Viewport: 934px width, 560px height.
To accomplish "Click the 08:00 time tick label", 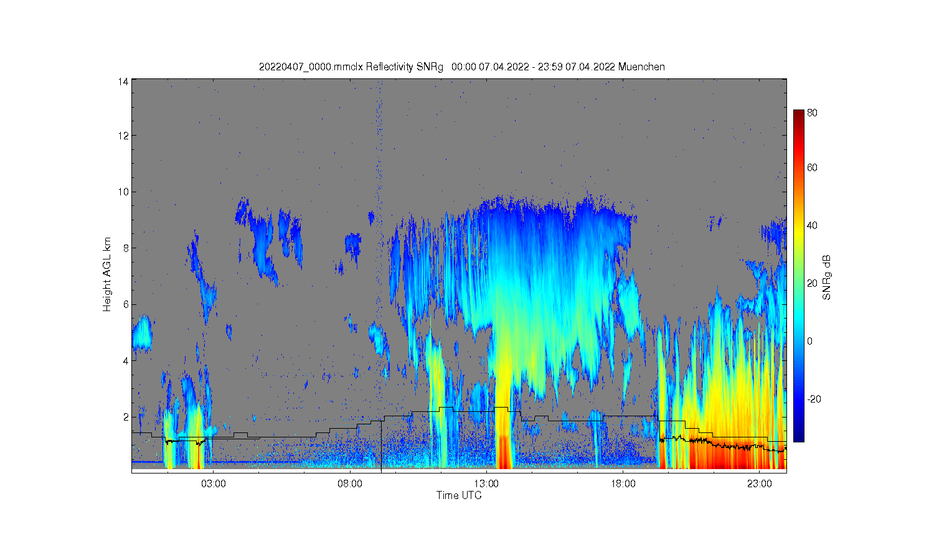I will pyautogui.click(x=350, y=483).
